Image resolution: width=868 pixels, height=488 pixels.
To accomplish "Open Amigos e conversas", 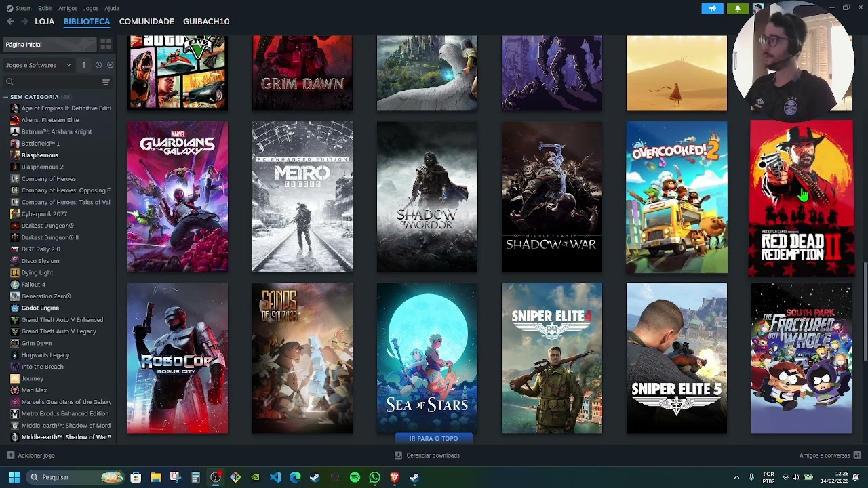I will coord(825,455).
